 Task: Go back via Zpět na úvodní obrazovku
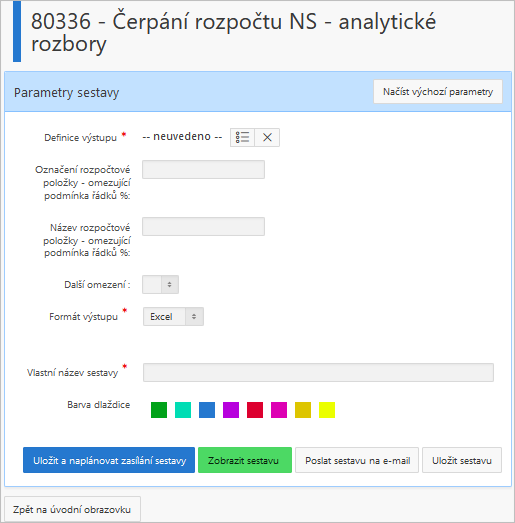(72, 509)
